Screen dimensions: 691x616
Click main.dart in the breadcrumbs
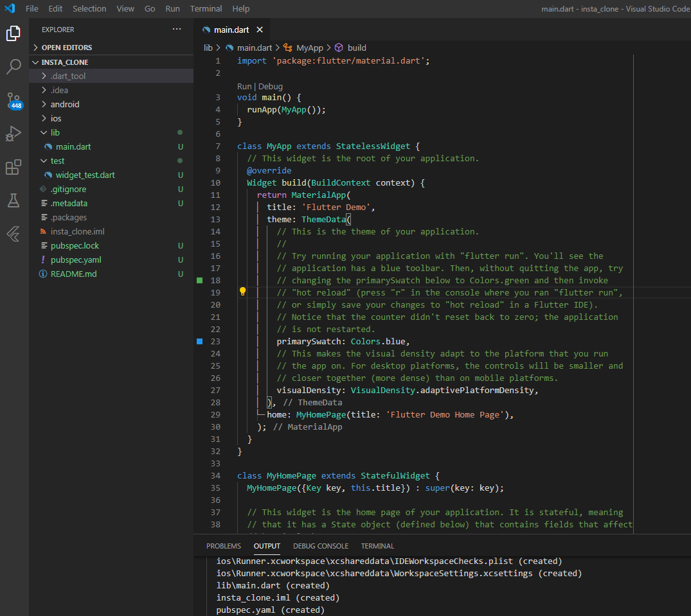(255, 48)
